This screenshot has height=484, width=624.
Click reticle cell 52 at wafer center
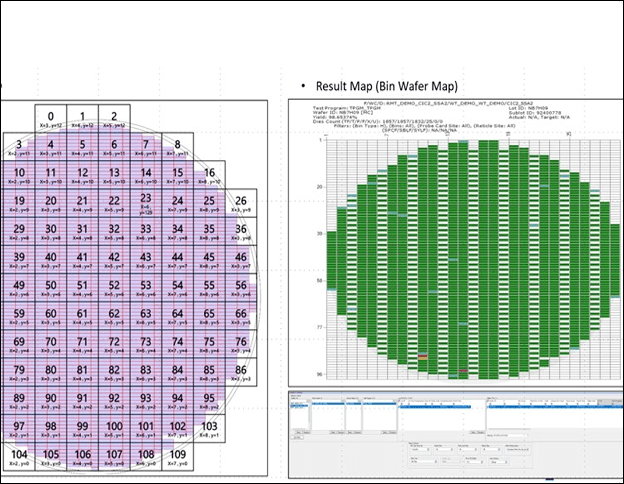click(x=114, y=287)
